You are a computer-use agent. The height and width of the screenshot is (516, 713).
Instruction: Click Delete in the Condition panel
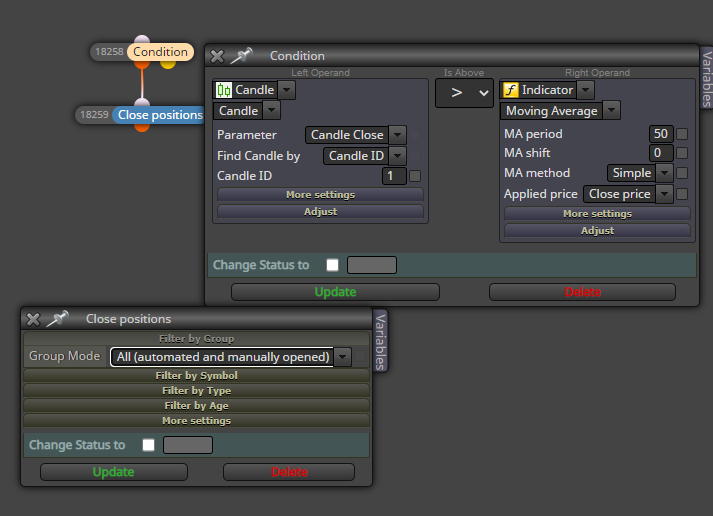[x=582, y=292]
